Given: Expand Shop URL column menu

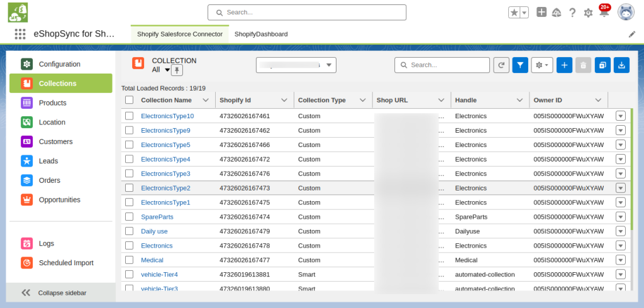Looking at the screenshot, I should 441,100.
